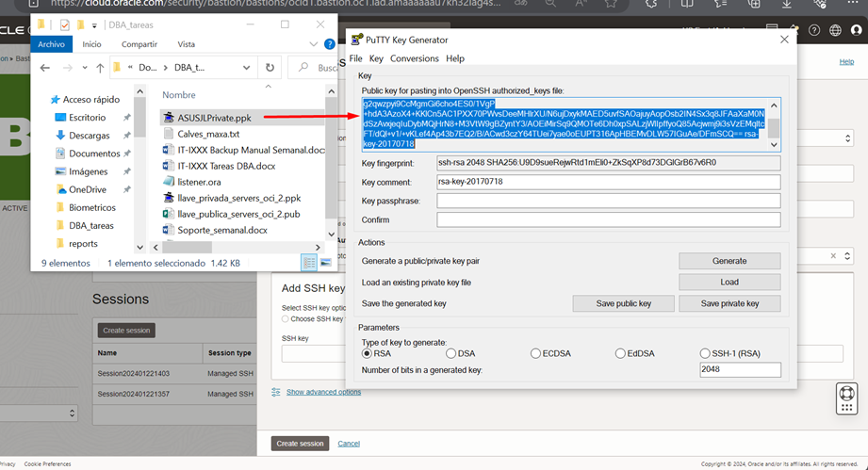The width and height of the screenshot is (868, 470).
Task: Open Oracle Cloud help question mark icon
Action: tap(813, 30)
